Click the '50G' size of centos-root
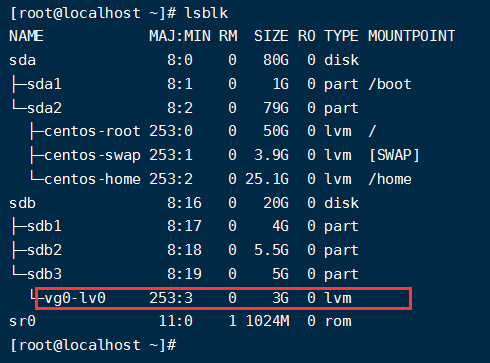The image size is (490, 363). [276, 131]
